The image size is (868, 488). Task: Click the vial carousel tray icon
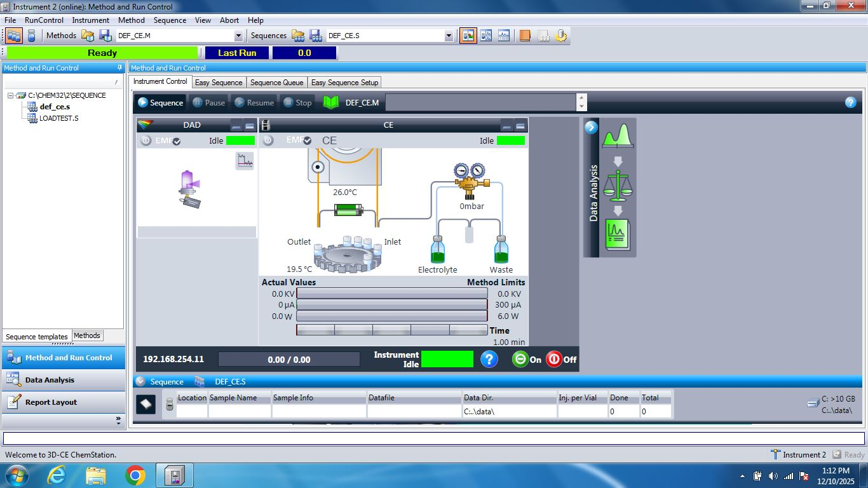(x=348, y=255)
